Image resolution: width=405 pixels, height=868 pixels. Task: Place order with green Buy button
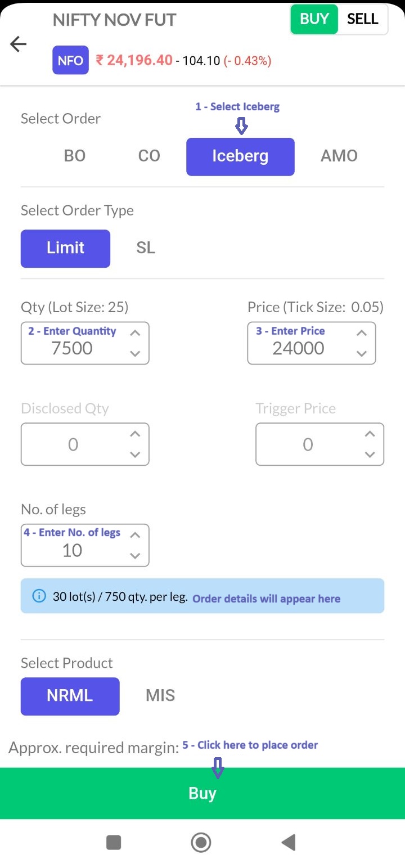[202, 793]
